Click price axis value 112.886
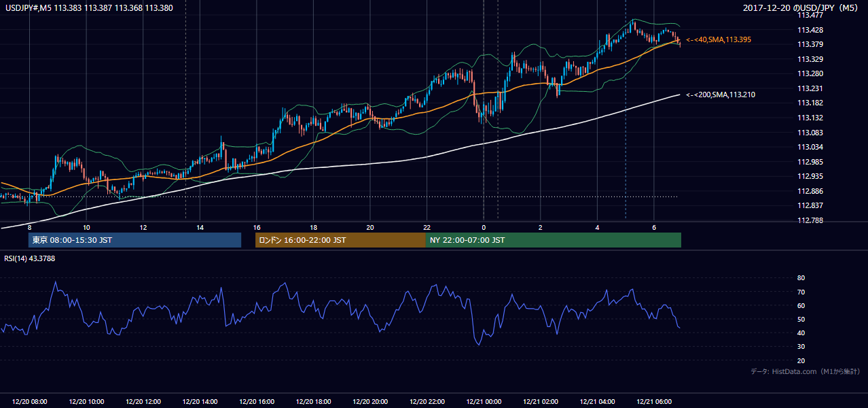 coord(810,191)
